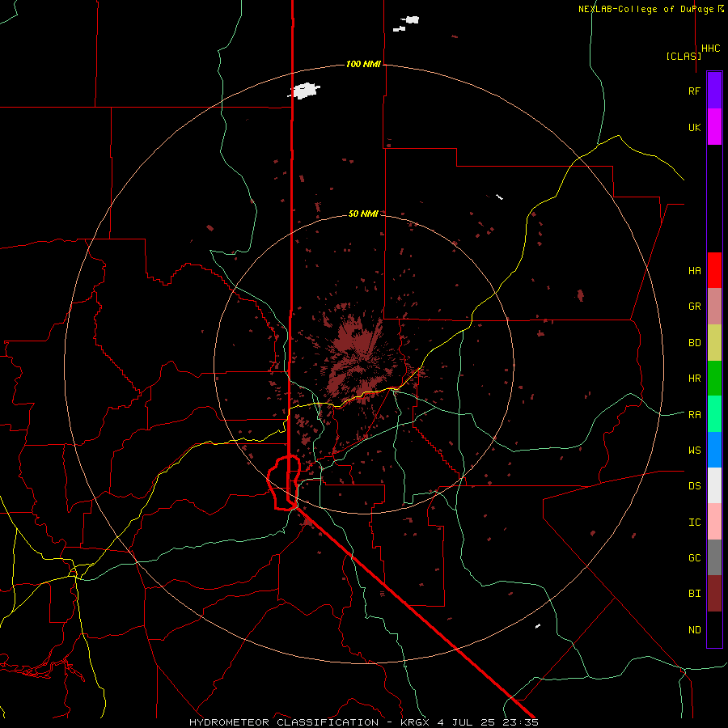Click the BD legend label
The width and height of the screenshot is (728, 728).
coord(694,343)
